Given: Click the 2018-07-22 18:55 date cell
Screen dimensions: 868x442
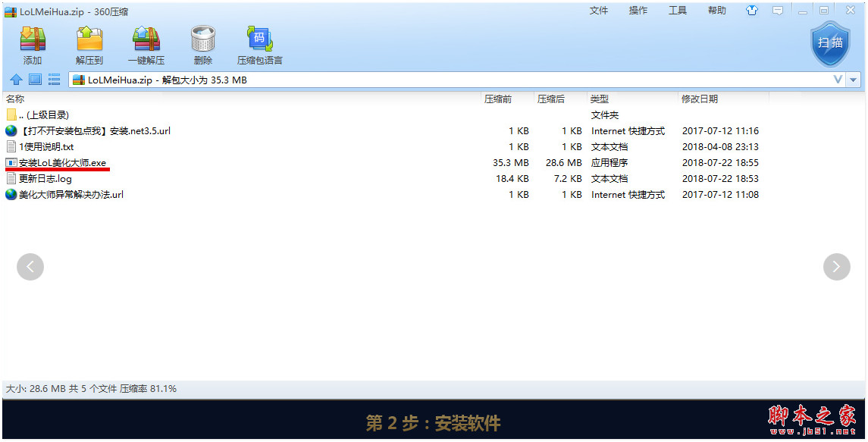Looking at the screenshot, I should click(x=720, y=163).
